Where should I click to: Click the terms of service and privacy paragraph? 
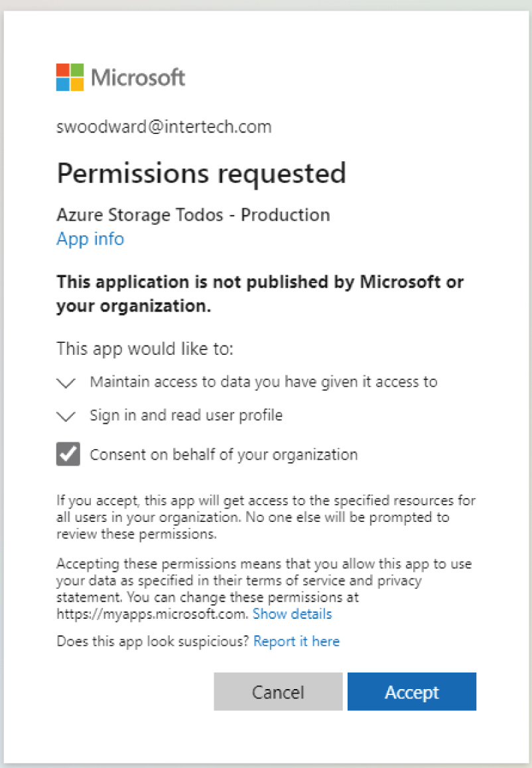click(265, 581)
